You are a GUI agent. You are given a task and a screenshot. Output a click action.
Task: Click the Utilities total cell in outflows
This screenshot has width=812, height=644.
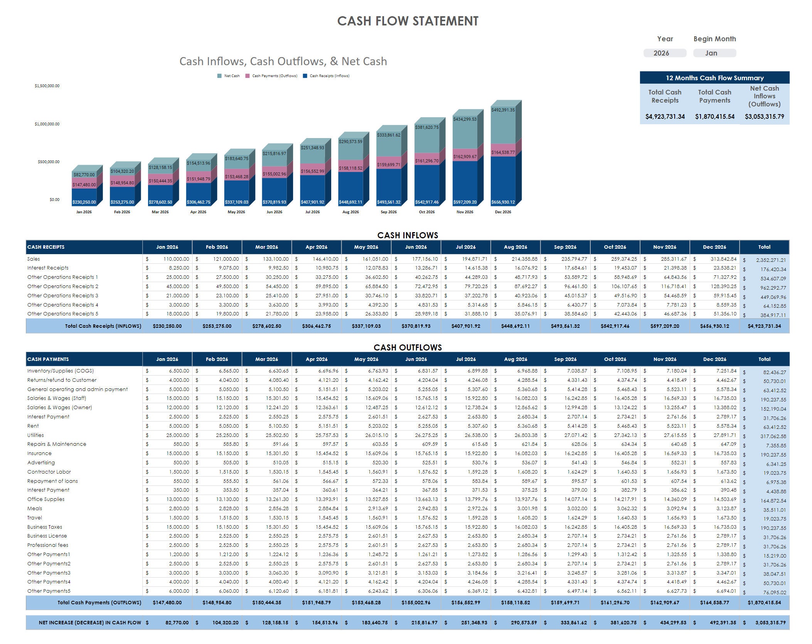tap(767, 436)
